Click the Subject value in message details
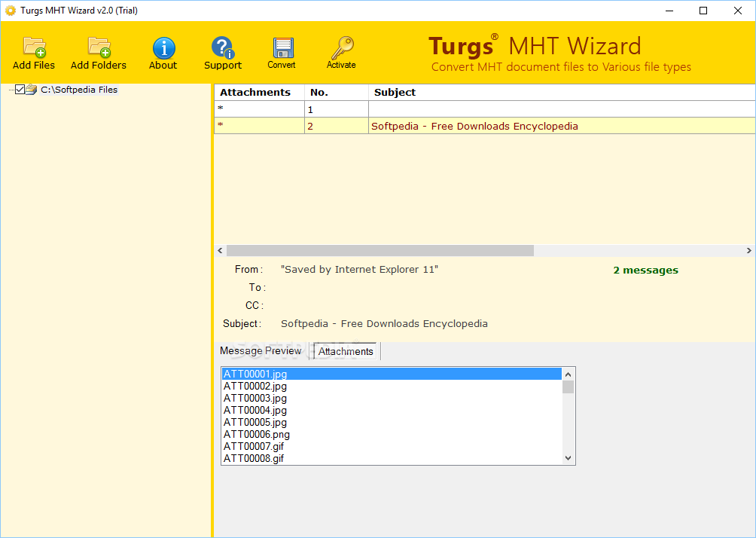 coord(384,324)
